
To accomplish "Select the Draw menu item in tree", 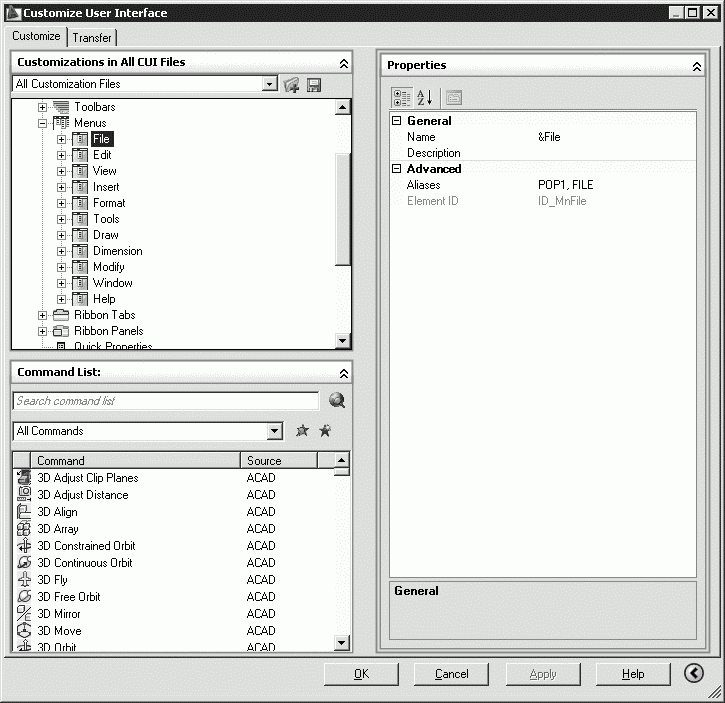I will [105, 235].
